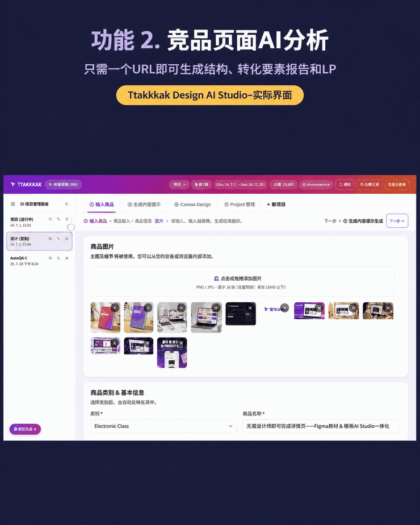Click the 图片 breadcrumb link
This screenshot has width=420, height=525.
159,221
